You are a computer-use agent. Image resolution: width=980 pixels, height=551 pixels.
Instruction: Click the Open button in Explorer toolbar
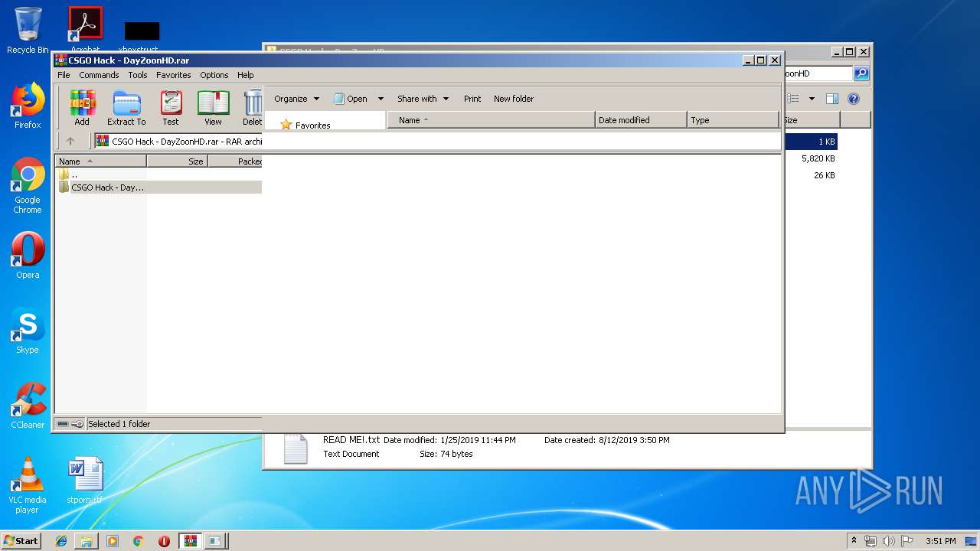pos(350,99)
